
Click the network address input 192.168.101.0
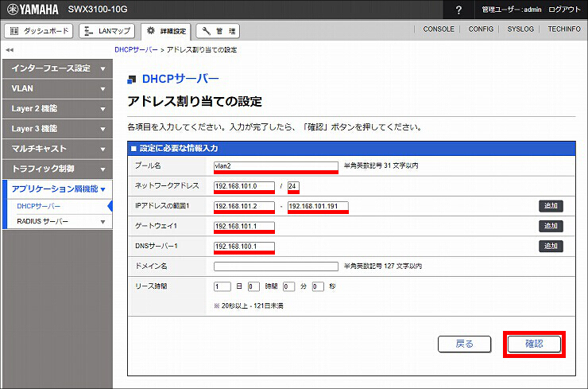point(244,186)
